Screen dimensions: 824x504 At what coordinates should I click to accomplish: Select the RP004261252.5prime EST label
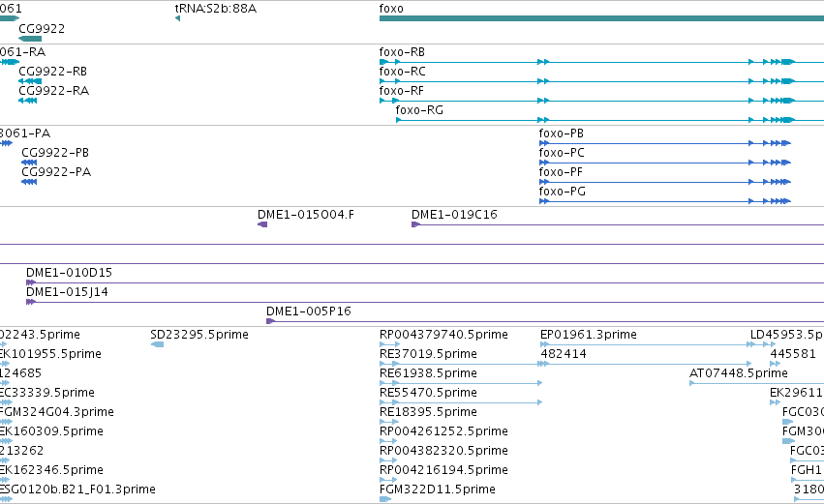pos(443,431)
